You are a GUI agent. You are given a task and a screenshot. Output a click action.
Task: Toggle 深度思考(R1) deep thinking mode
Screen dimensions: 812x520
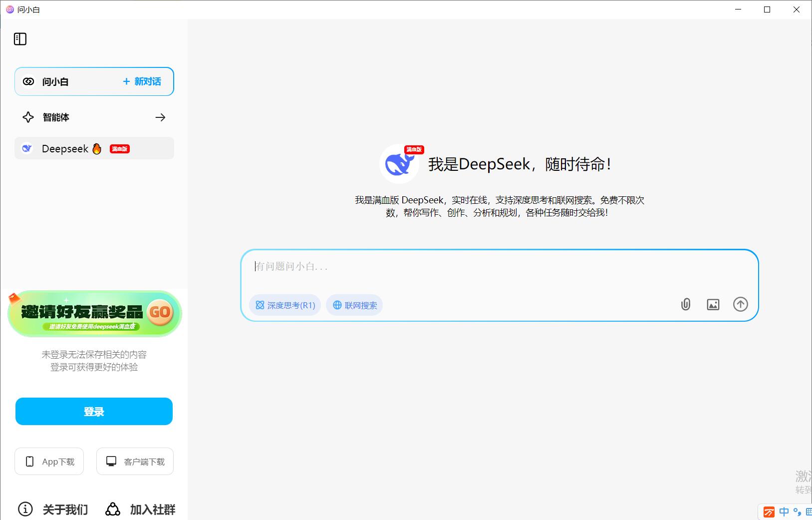(x=285, y=305)
